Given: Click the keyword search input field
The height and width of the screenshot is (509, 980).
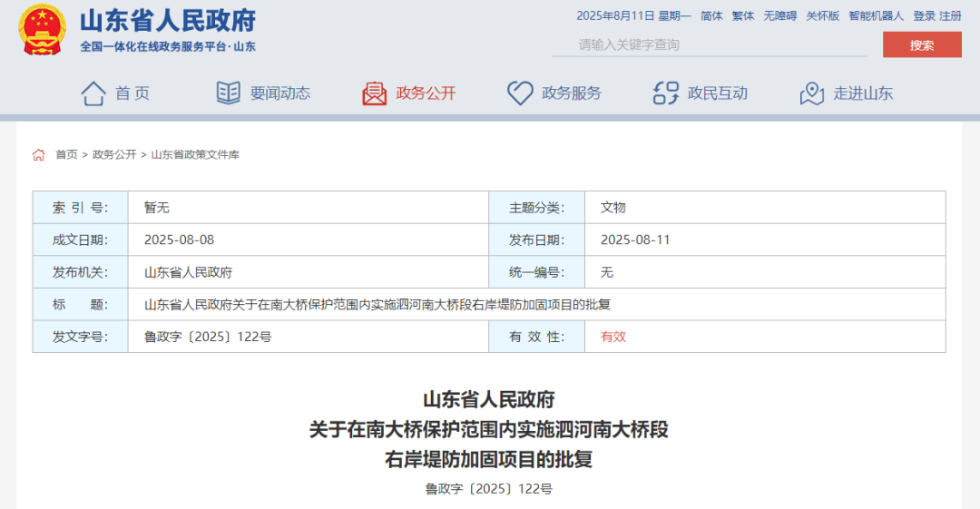Looking at the screenshot, I should 708,44.
